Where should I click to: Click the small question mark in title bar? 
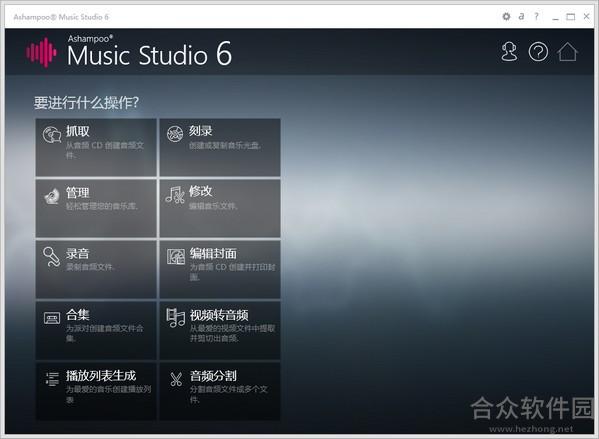click(537, 16)
